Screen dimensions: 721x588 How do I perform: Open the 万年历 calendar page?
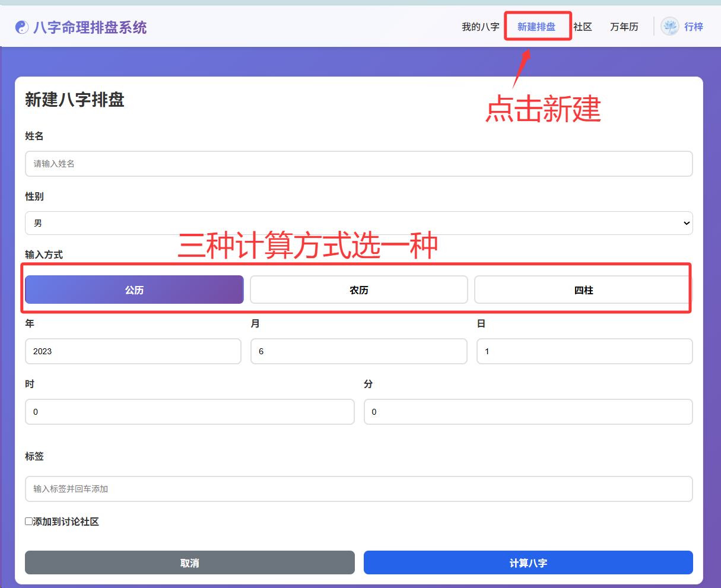coord(624,27)
